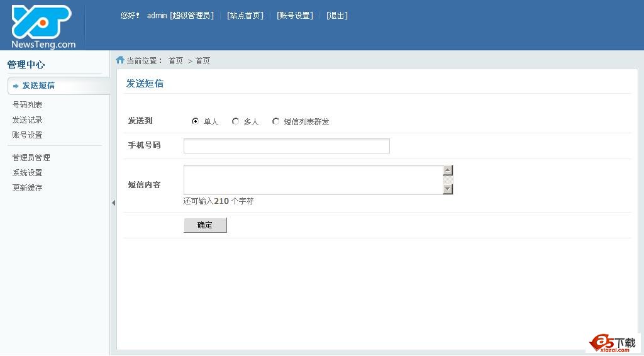Click the 发送到 field label
This screenshot has width=644, height=356.
pos(140,121)
